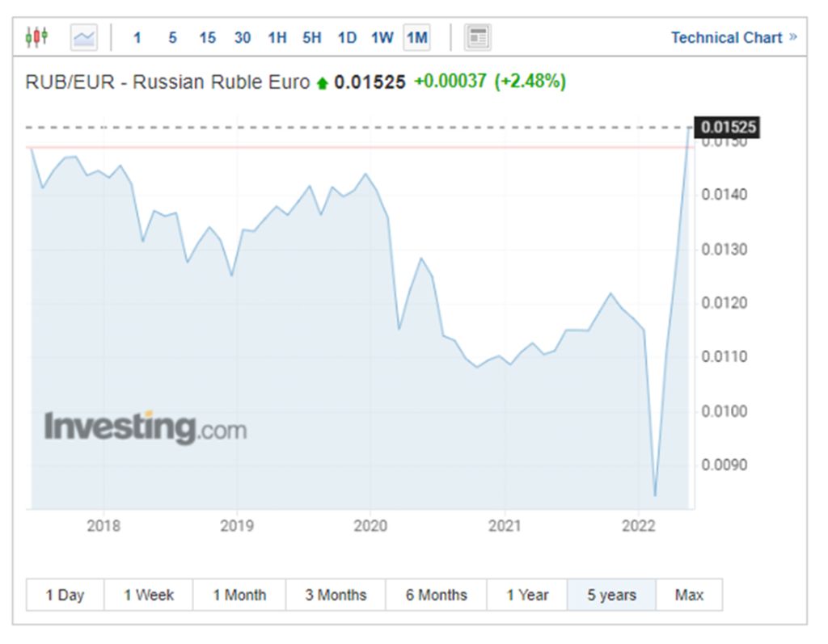Switch to 1W interval
The width and height of the screenshot is (828, 644).
click(382, 38)
